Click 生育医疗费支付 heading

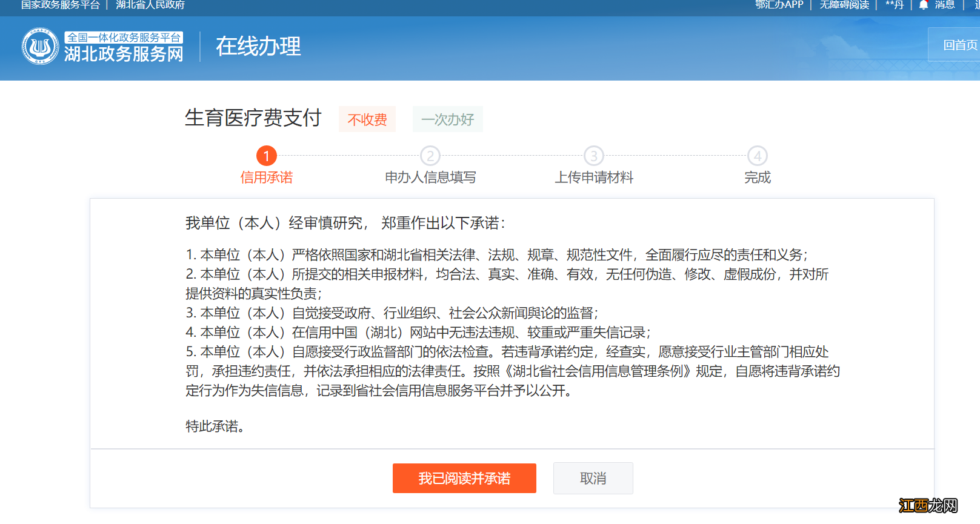tap(253, 118)
